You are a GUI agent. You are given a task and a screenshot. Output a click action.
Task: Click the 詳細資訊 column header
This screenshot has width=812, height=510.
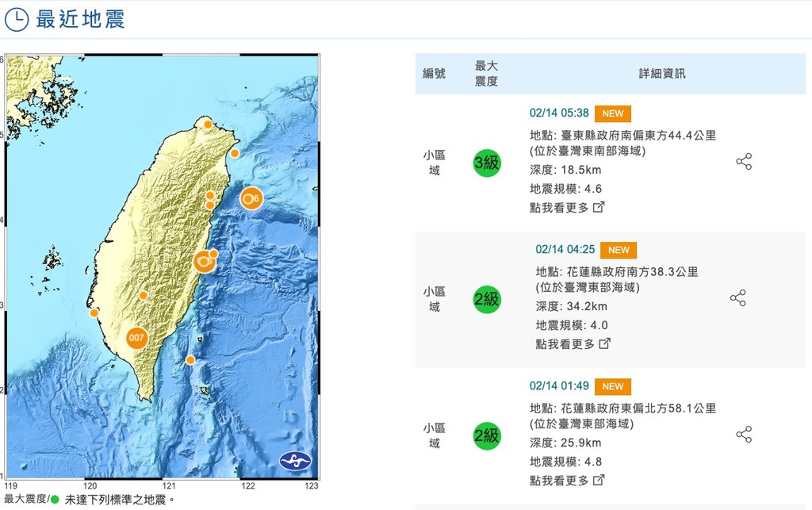tap(661, 74)
